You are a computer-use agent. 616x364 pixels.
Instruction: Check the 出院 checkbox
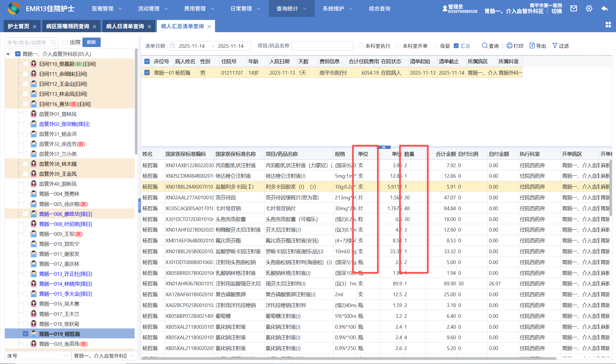pyautogui.click(x=65, y=42)
